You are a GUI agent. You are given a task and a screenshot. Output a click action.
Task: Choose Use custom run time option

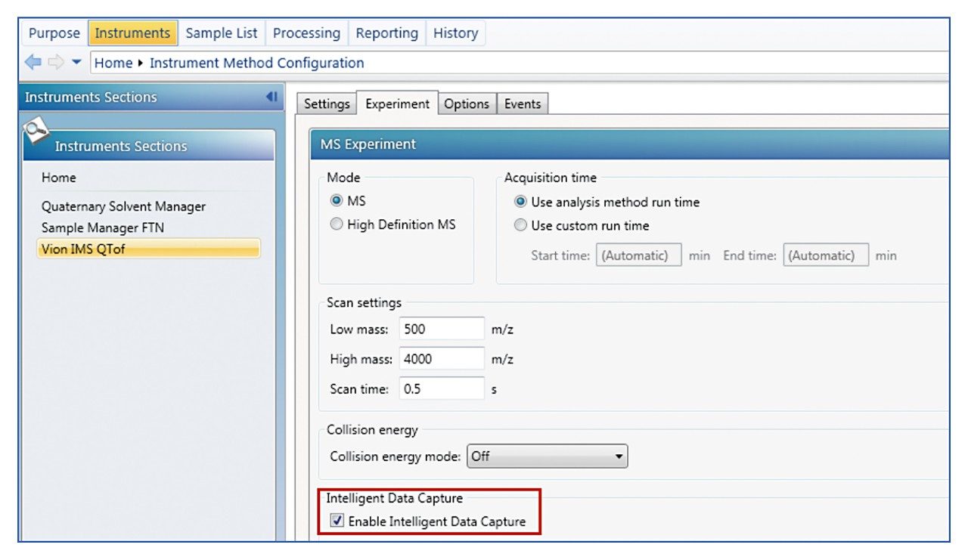[520, 225]
